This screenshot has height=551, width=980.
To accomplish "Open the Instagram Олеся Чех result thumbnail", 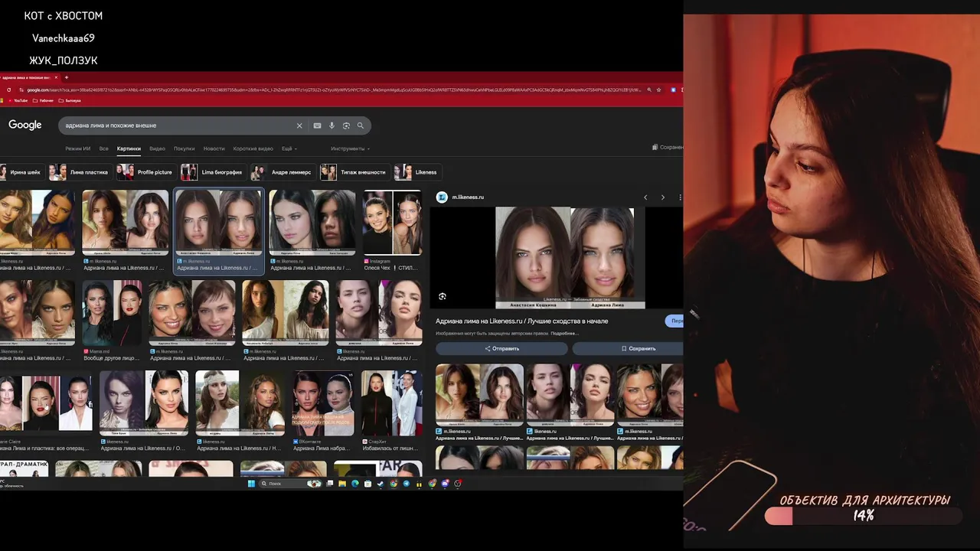I will tap(392, 222).
